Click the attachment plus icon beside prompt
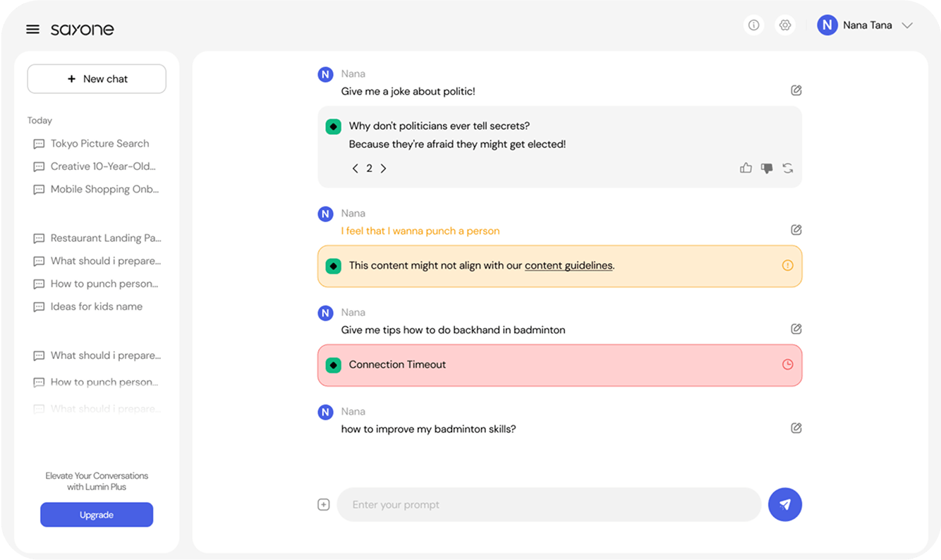This screenshot has width=941, height=560. tap(324, 504)
